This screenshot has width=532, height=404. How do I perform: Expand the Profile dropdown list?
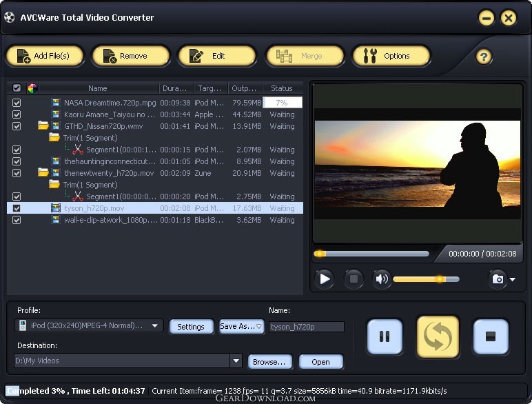[x=156, y=326]
